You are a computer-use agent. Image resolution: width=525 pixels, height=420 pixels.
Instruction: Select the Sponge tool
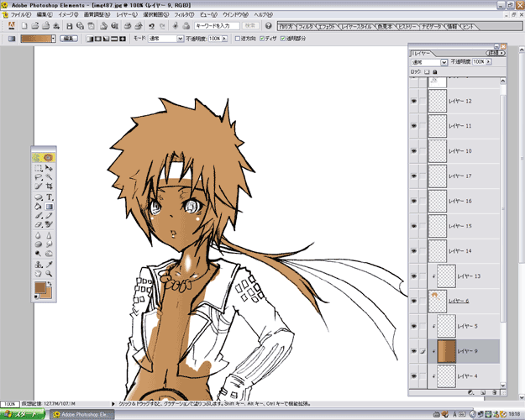[x=39, y=244]
